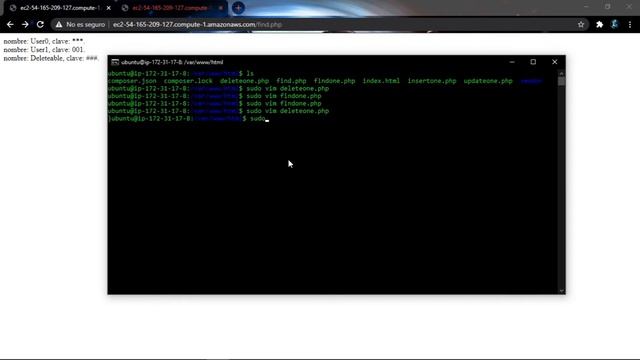The height and width of the screenshot is (360, 640).
Task: Close the terminal window
Action: pyautogui.click(x=554, y=62)
